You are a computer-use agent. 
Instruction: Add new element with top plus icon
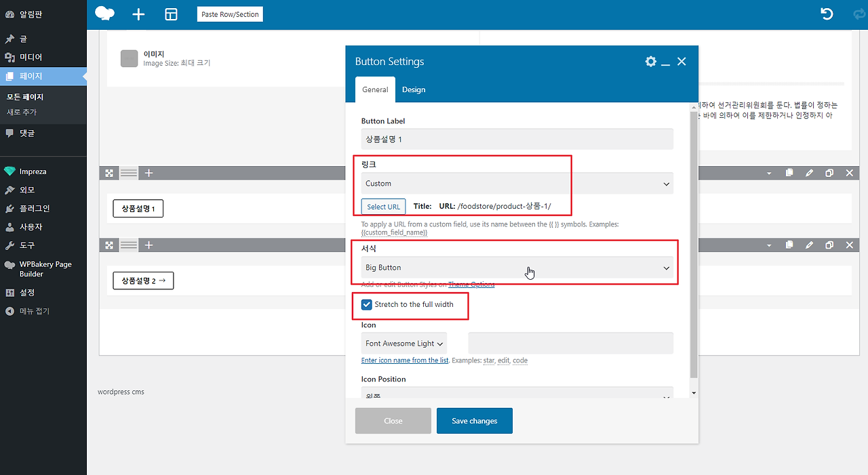coord(138,14)
